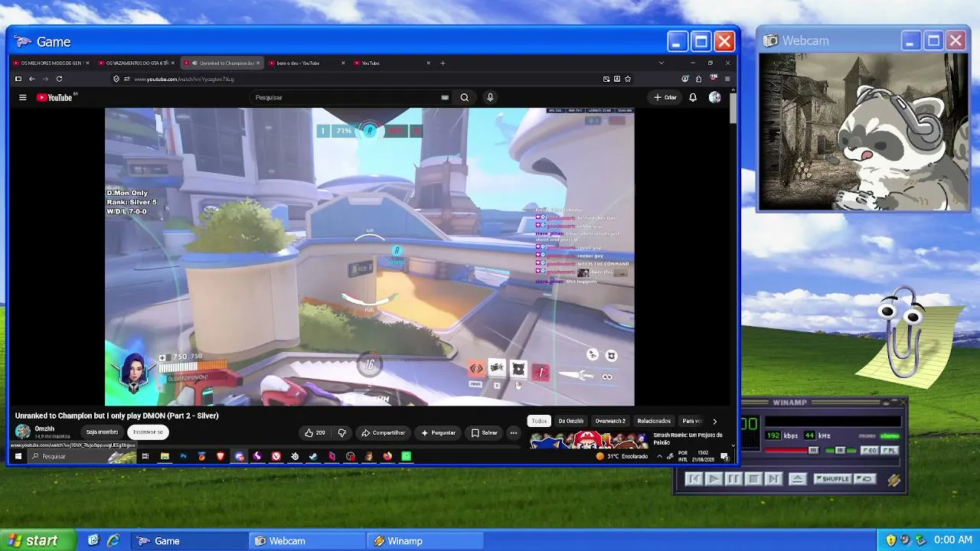This screenshot has width=980, height=551.
Task: Show more filter chips with right arrow
Action: coord(714,421)
